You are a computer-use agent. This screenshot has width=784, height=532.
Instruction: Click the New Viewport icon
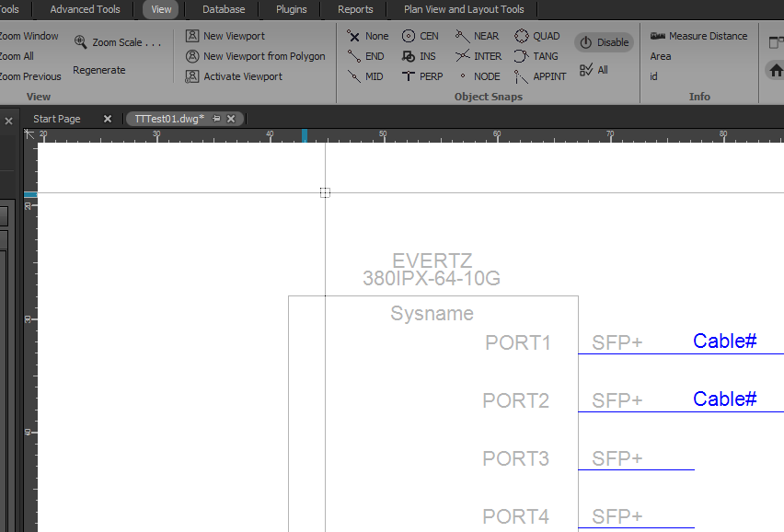coord(192,36)
